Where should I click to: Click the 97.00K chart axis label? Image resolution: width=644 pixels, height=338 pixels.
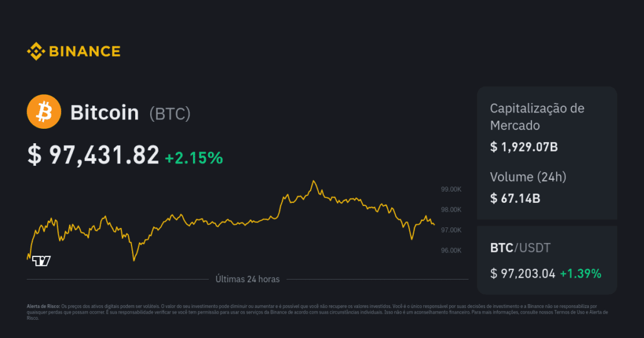click(x=452, y=230)
